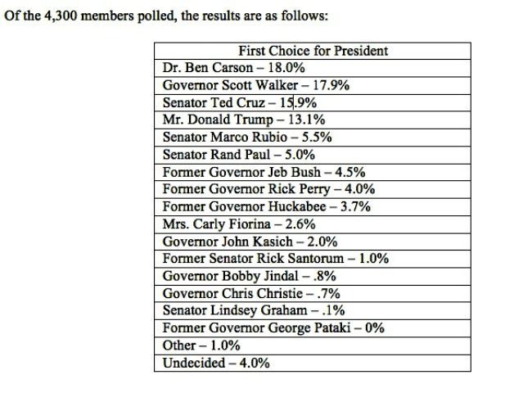The width and height of the screenshot is (532, 393).
Task: Click the Mr. Donald Trump 13.1% row
Action: click(x=313, y=120)
